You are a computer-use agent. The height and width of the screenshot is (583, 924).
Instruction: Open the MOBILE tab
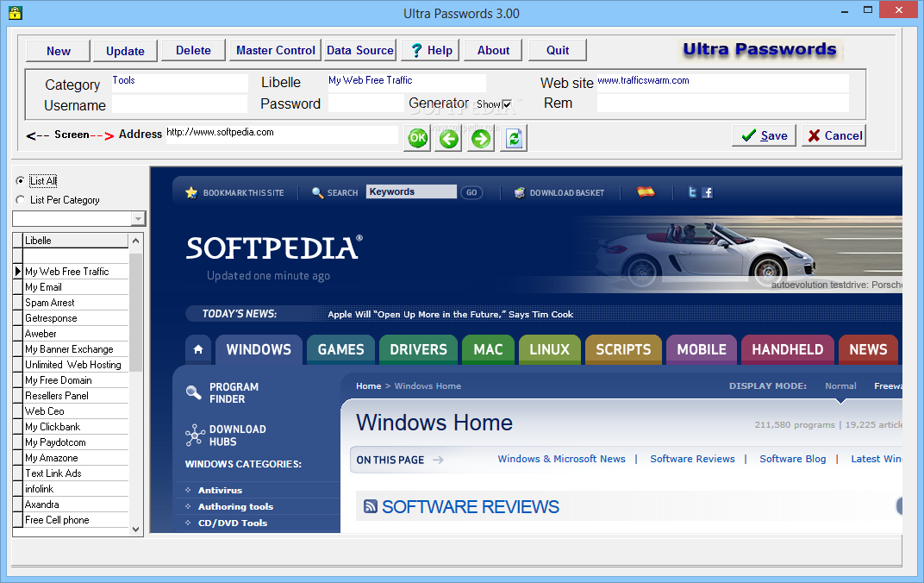point(702,349)
